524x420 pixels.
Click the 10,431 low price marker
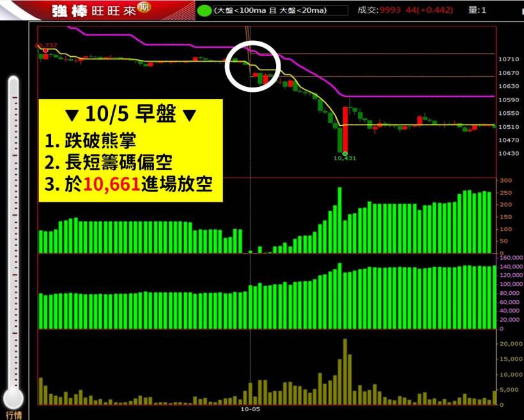point(345,158)
